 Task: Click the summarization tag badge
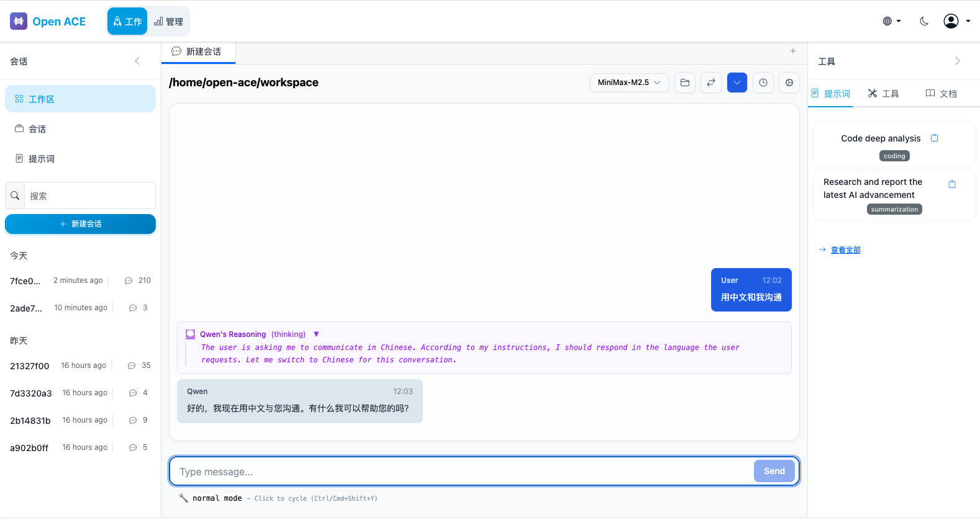(x=894, y=209)
